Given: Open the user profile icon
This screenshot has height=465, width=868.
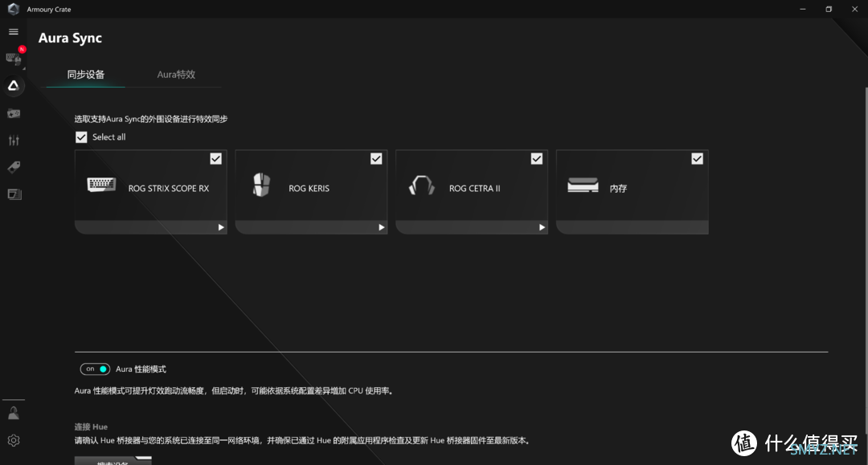Looking at the screenshot, I should [x=14, y=413].
